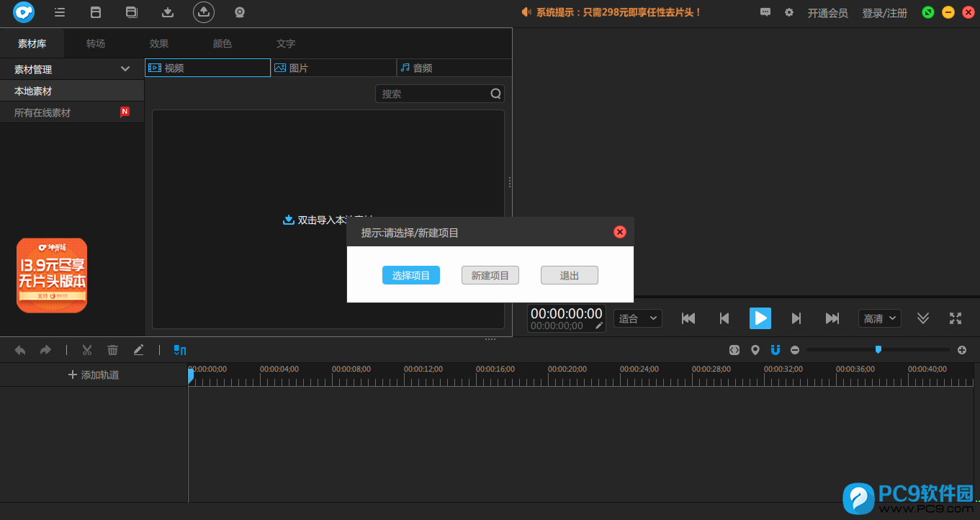Jump to the end with skip-forward button
The height and width of the screenshot is (520, 980).
(x=832, y=318)
